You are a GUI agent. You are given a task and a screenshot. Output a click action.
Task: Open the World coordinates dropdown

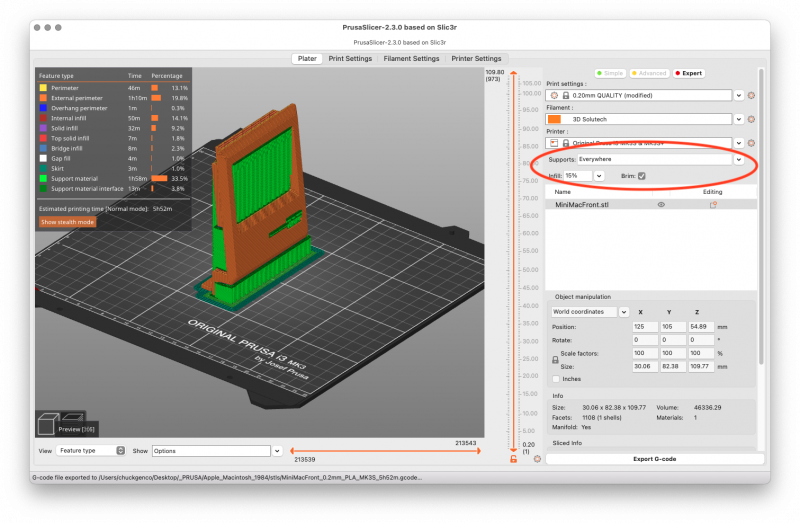tap(624, 312)
